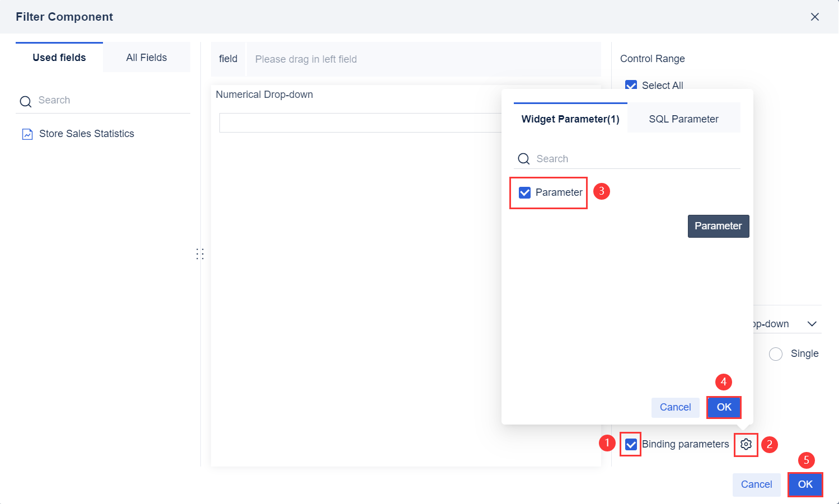Select the Single radio button
839x504 pixels.
776,354
